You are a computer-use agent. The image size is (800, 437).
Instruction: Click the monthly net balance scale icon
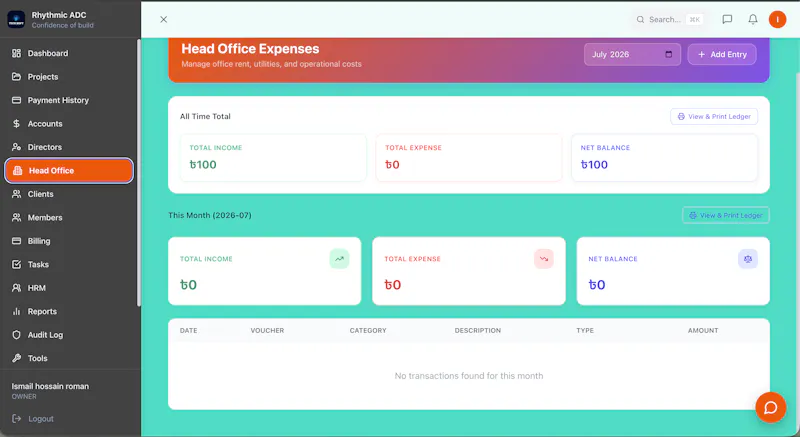(x=748, y=259)
